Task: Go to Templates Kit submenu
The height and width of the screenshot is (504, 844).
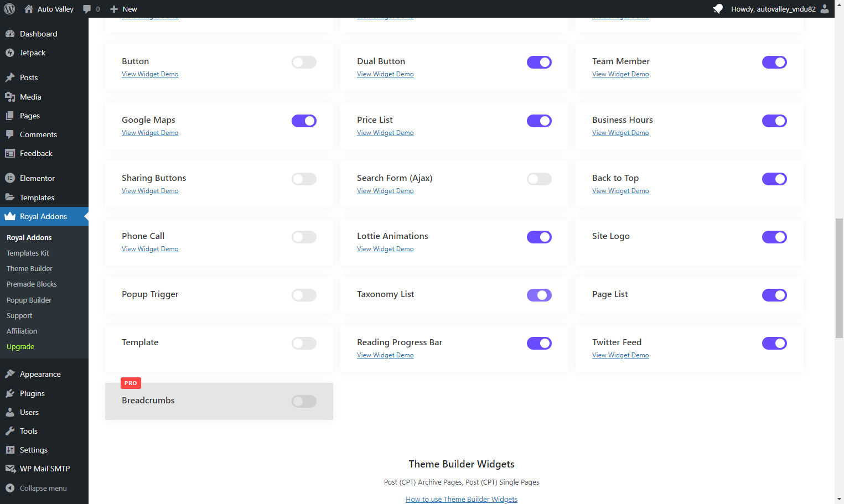Action: [28, 253]
